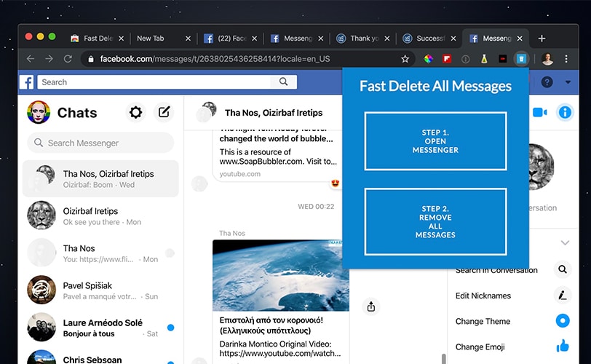Bookmark page with the star icon
The height and width of the screenshot is (364, 591).
405,59
